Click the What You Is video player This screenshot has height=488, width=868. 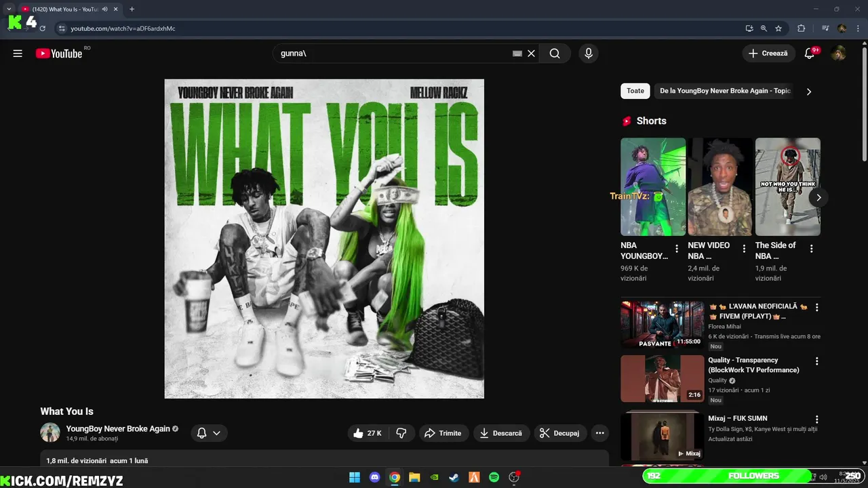click(x=324, y=239)
